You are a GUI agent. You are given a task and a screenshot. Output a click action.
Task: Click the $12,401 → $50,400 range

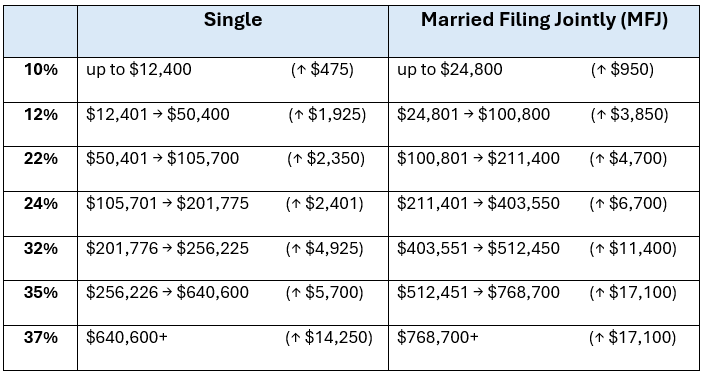click(158, 115)
